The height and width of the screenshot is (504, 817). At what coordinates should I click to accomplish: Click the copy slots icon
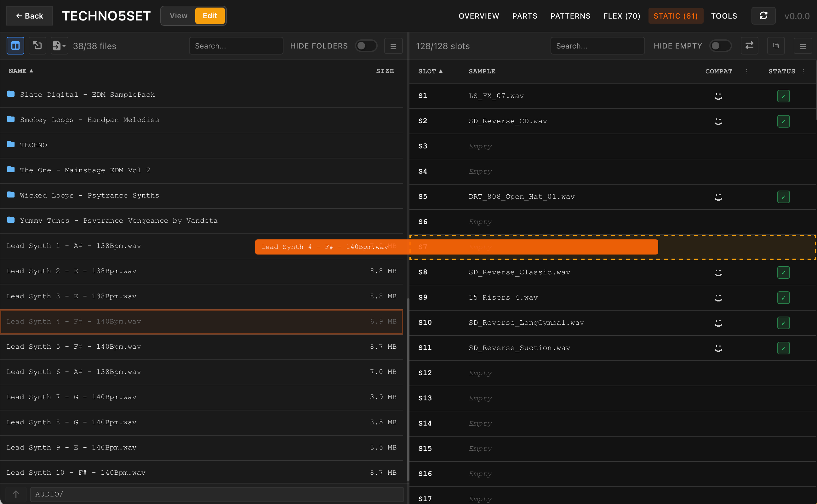[x=776, y=46]
